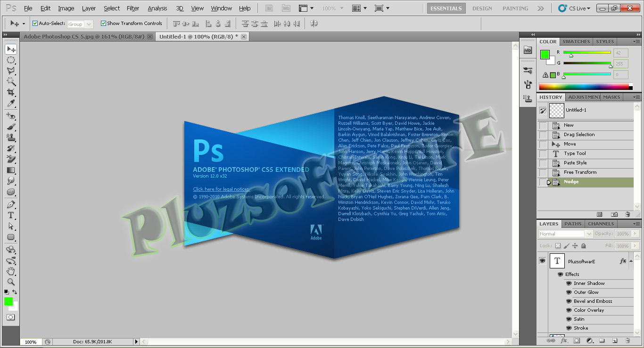The image size is (644, 348).
Task: Open the Analysis menu
Action: 157,8
